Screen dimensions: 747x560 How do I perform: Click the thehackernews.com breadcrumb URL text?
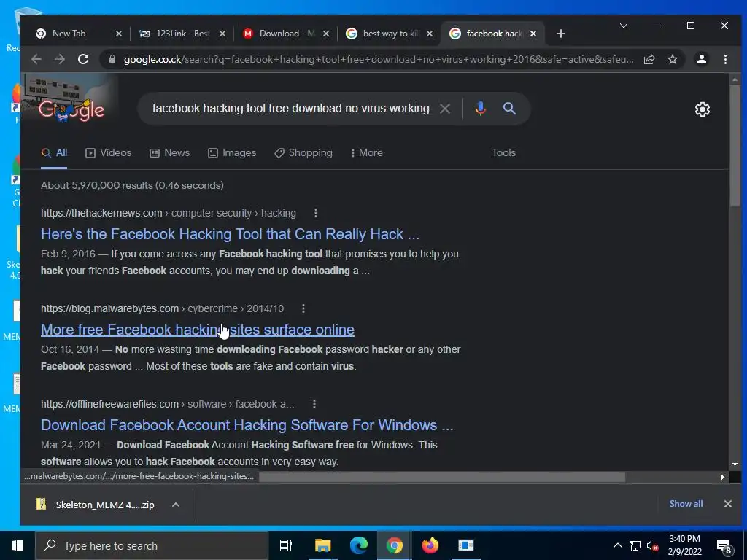(x=169, y=214)
